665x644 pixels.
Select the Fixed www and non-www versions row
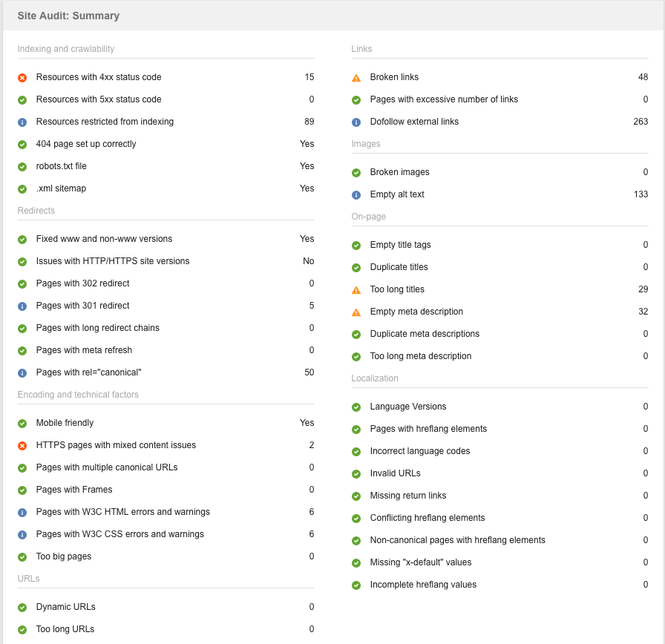pyautogui.click(x=102, y=239)
